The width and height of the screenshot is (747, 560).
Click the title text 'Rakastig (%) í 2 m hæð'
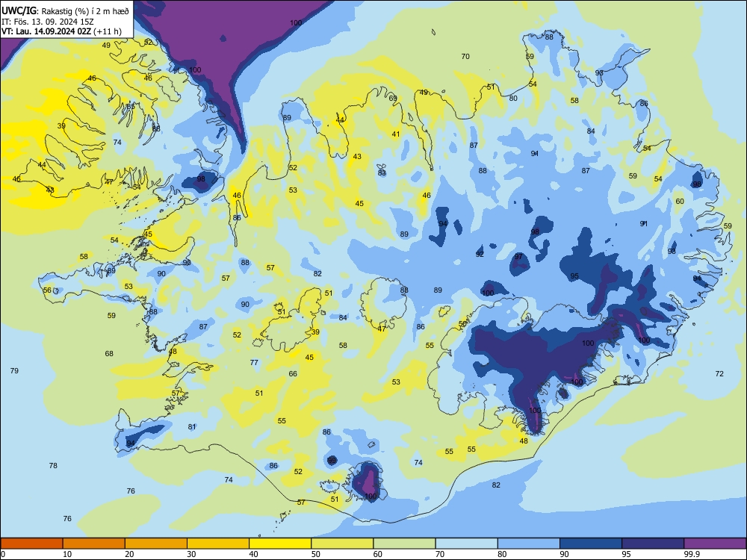coord(86,11)
